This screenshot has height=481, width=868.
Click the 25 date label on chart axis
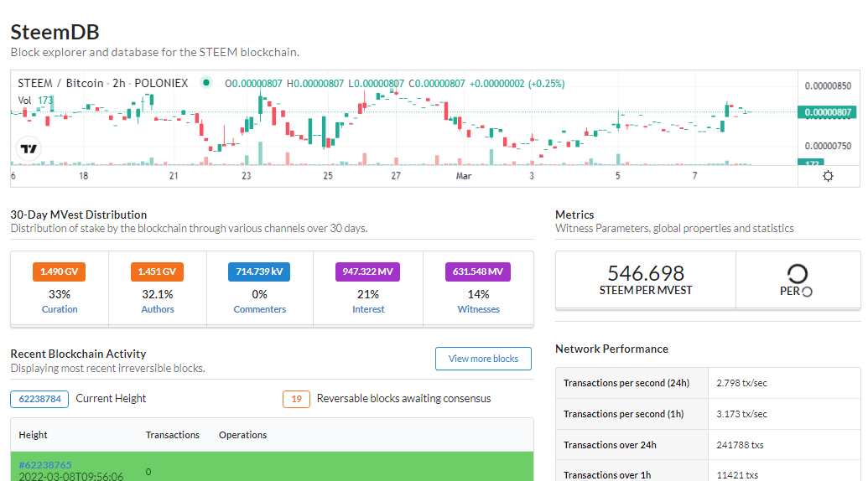328,176
